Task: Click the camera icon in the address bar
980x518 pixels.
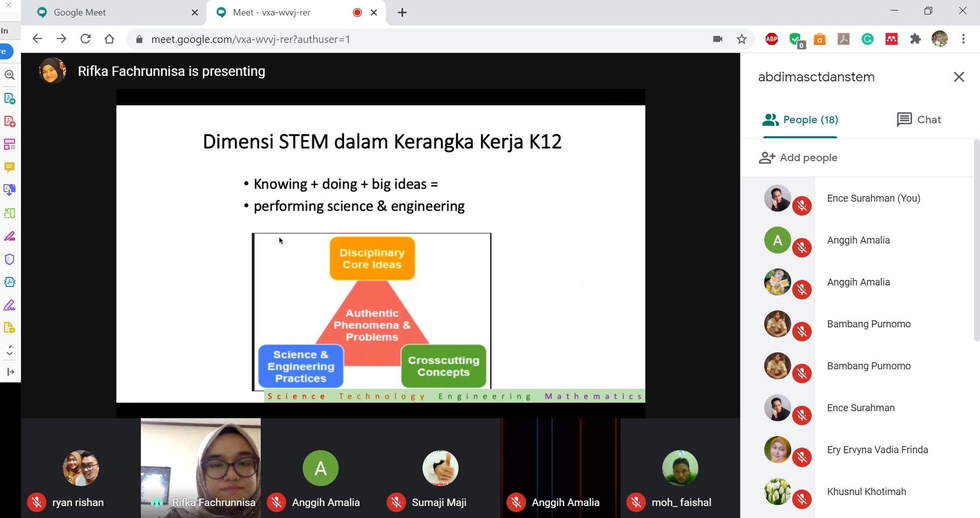Action: tap(718, 39)
